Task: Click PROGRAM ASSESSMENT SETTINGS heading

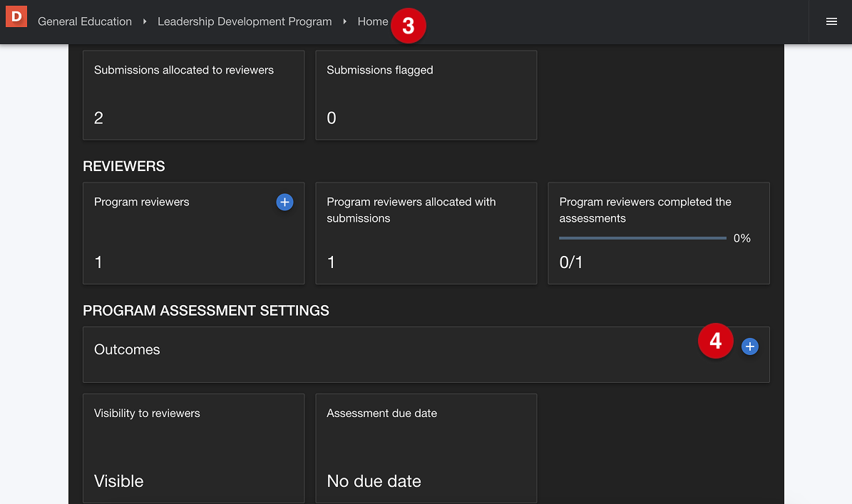Action: click(x=206, y=311)
